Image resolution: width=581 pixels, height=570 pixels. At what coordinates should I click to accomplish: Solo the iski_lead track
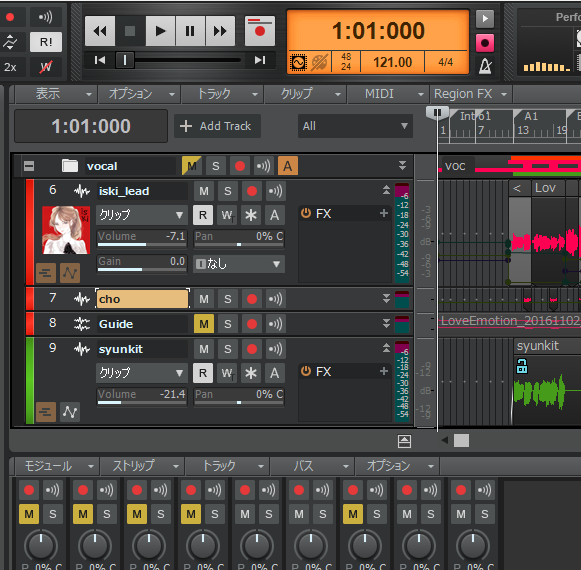pyautogui.click(x=228, y=191)
